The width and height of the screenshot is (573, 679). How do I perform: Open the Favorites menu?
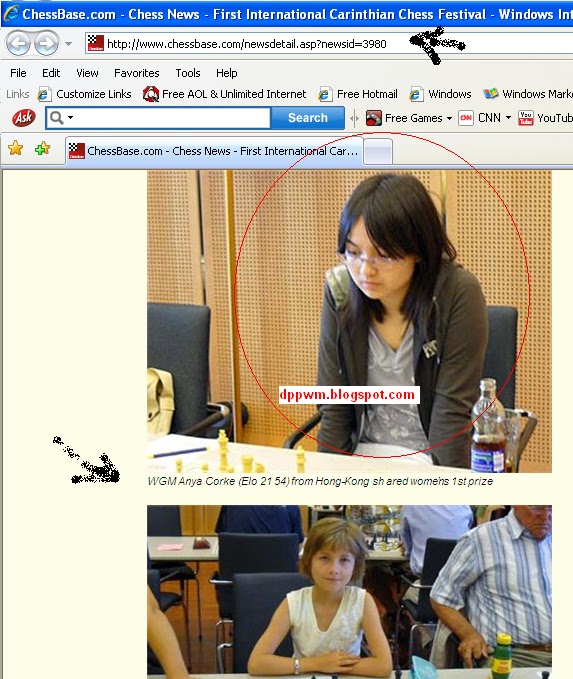point(136,73)
